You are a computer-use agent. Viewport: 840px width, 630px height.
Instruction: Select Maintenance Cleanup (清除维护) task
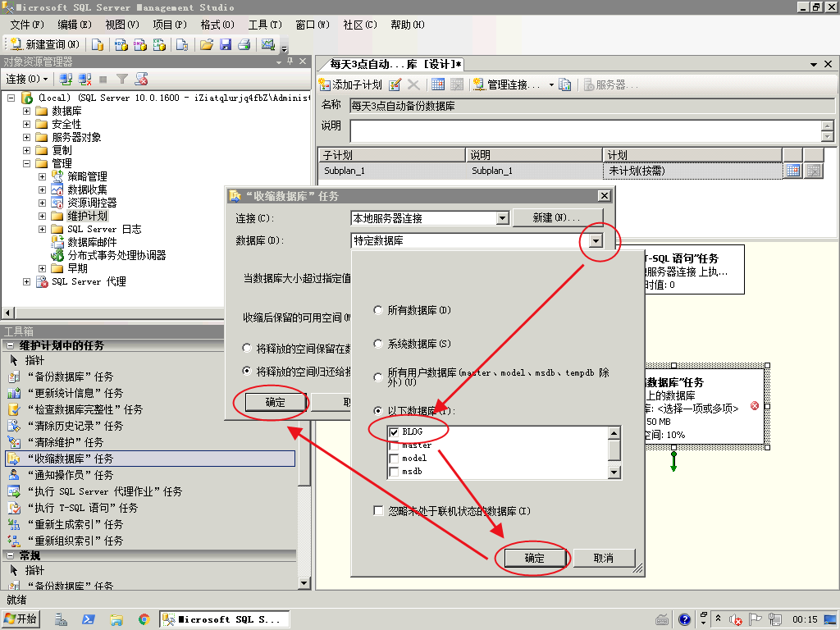point(66,442)
